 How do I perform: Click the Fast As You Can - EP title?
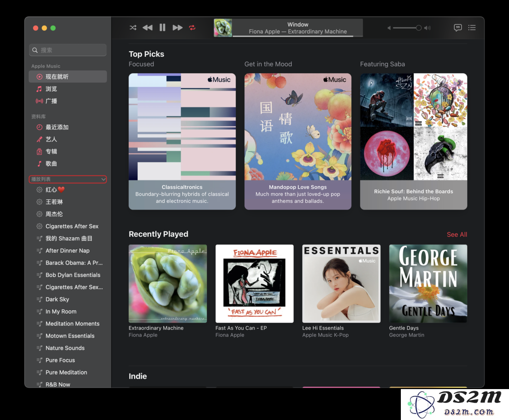tap(241, 328)
